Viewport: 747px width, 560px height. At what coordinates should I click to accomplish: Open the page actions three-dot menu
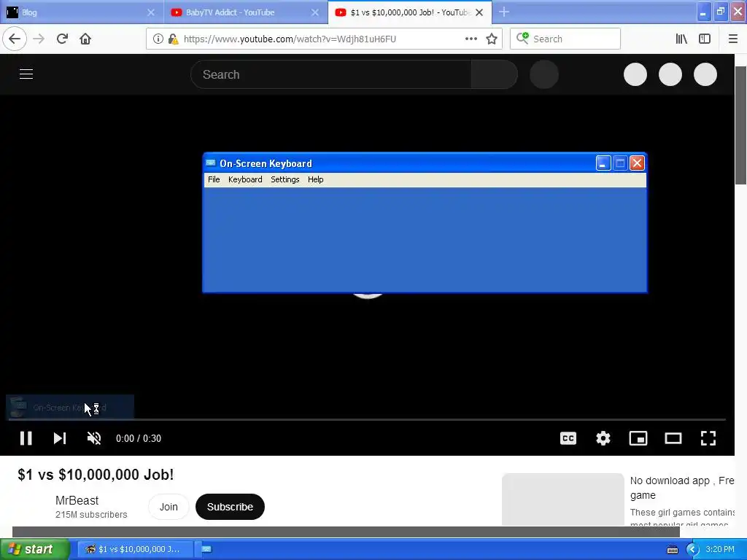471,39
